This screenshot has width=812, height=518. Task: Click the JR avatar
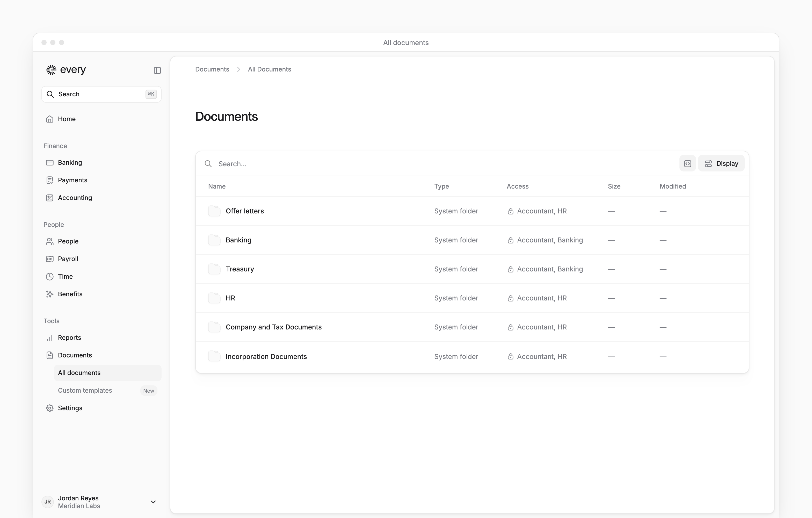48,502
